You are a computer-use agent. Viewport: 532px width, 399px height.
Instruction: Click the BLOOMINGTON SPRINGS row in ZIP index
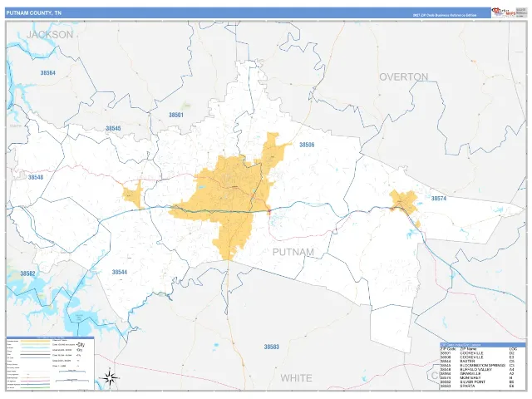coord(482,366)
